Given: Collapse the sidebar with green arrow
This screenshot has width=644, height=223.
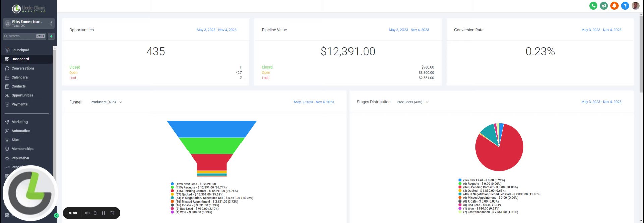Looking at the screenshot, I should coord(56,216).
